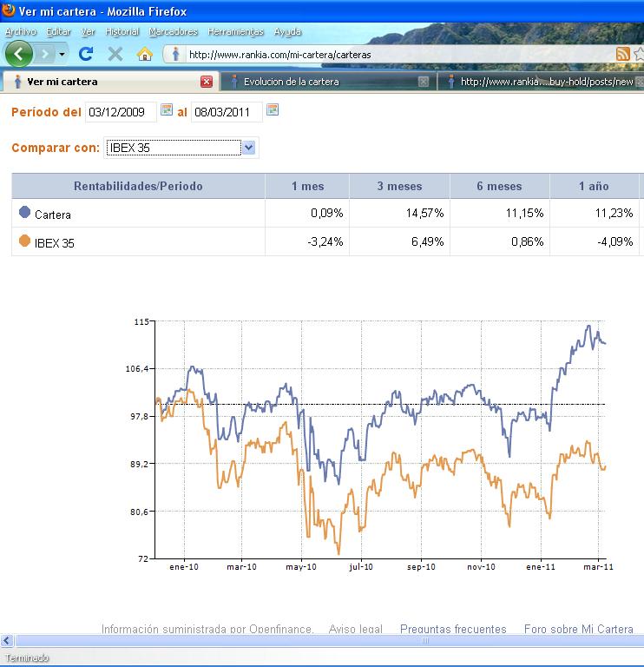Click Cartera 3 meses value 14,57%
This screenshot has height=667, width=644.
pyautogui.click(x=424, y=213)
